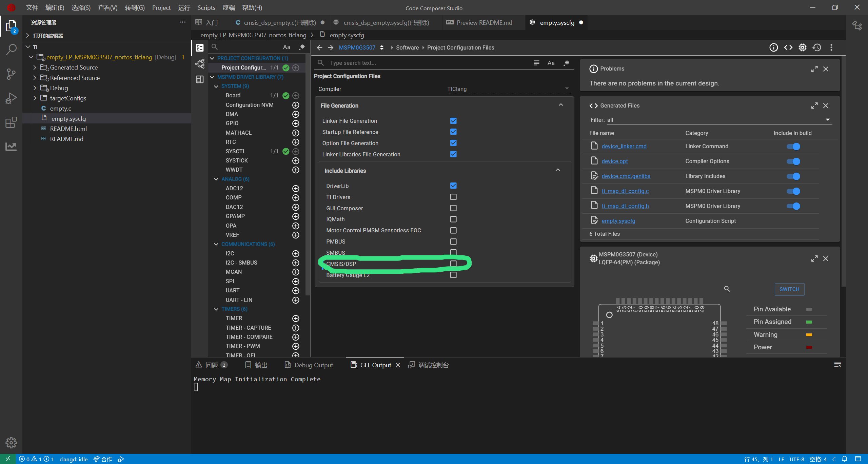Disable device_linker.cmd include in build

point(793,147)
